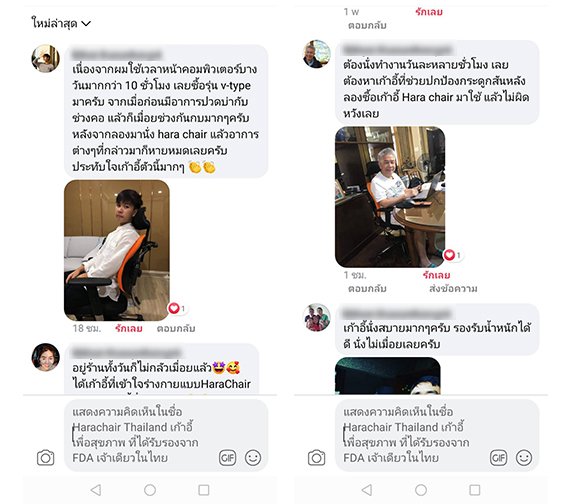Image resolution: width=570 pixels, height=504 pixels.
Task: Open the ใหม่ล่าสุด sort dropdown
Action: 61,23
